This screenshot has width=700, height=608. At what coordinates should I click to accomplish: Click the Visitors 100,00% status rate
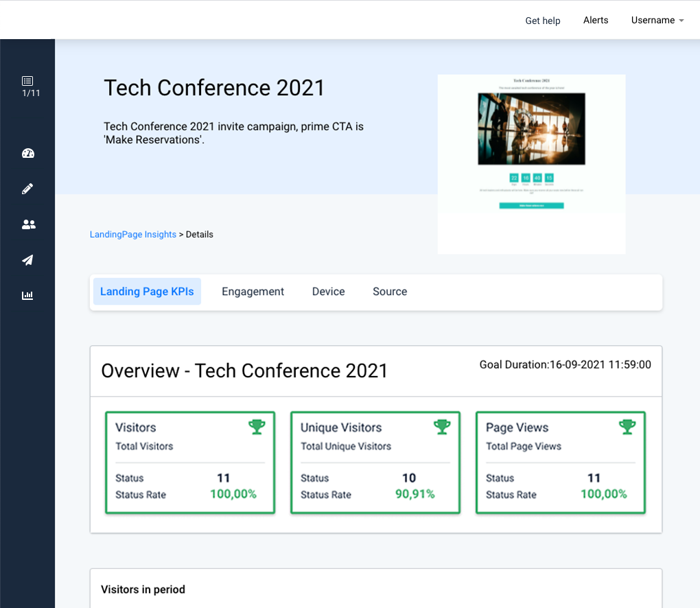point(233,493)
